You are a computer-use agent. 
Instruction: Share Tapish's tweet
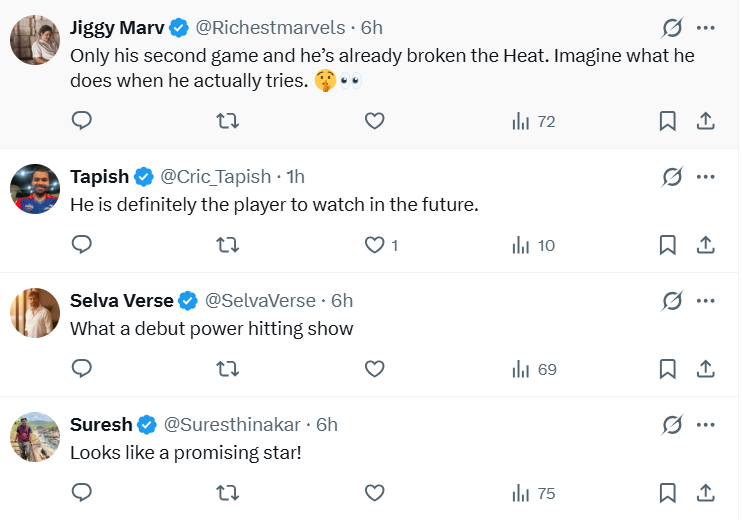[704, 245]
